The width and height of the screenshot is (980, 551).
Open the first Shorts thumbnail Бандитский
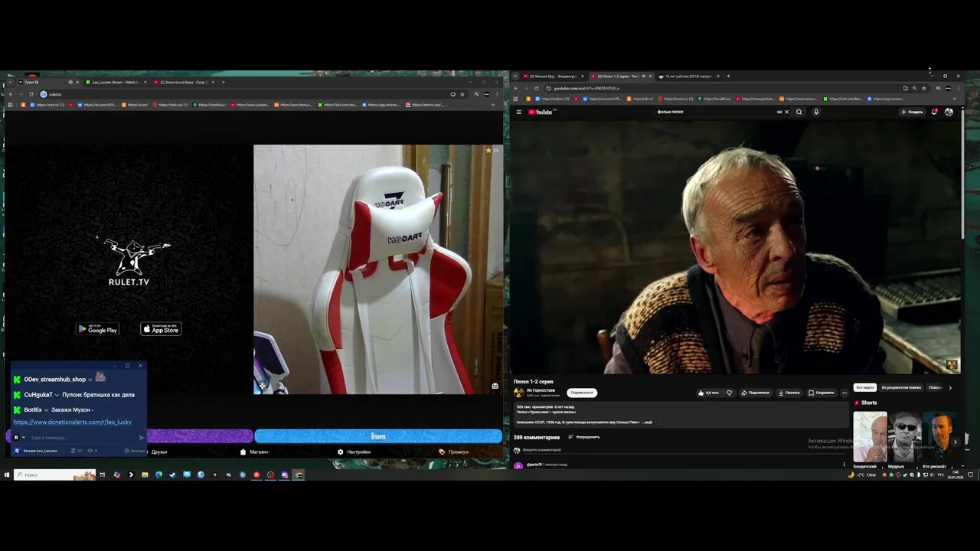(x=870, y=437)
